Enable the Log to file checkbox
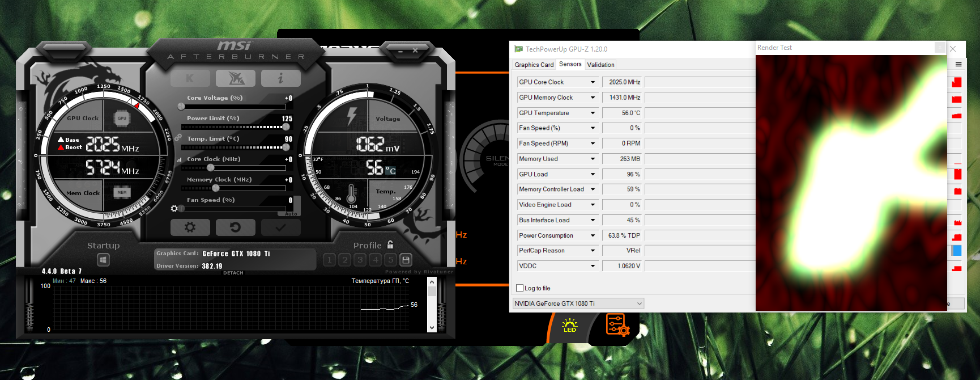This screenshot has height=380, width=980. click(519, 288)
